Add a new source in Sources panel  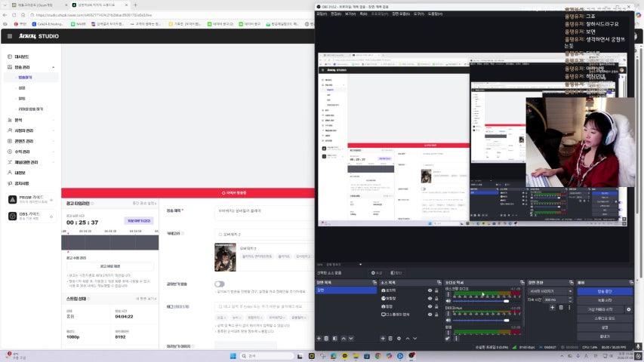click(x=383, y=339)
